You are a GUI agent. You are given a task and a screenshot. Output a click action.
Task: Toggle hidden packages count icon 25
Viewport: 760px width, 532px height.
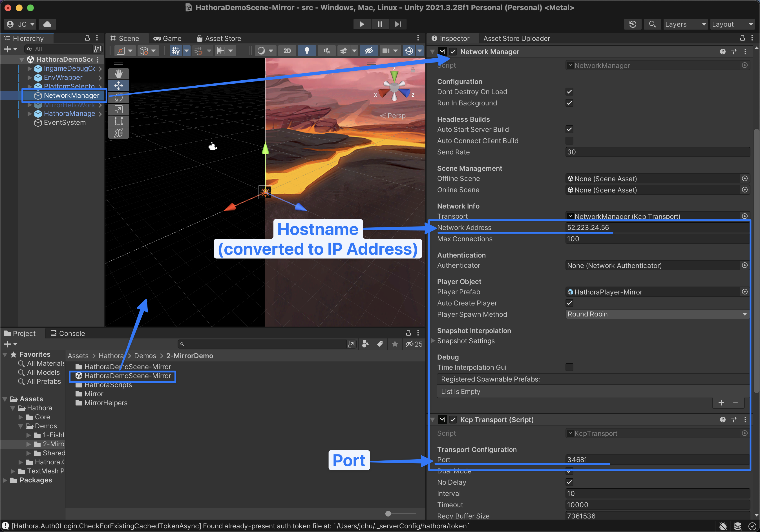[x=414, y=344]
